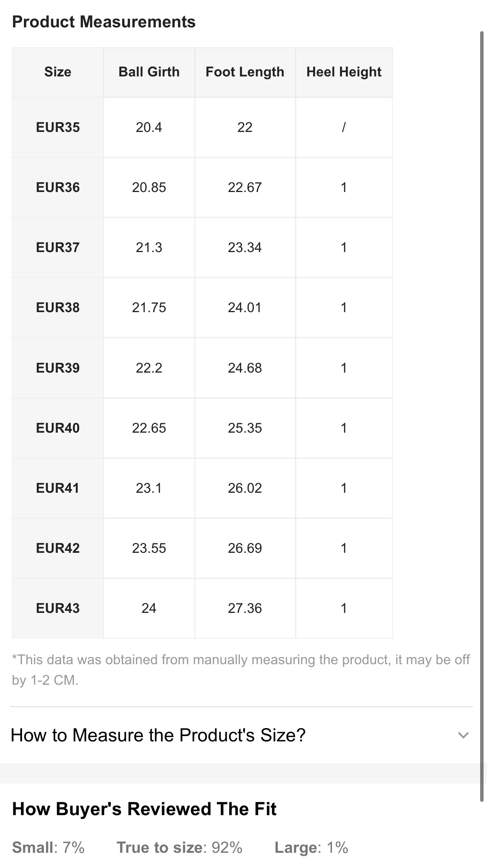Tap the True to size 92% rating
Viewport: 487px width, 868px height.
click(x=180, y=847)
